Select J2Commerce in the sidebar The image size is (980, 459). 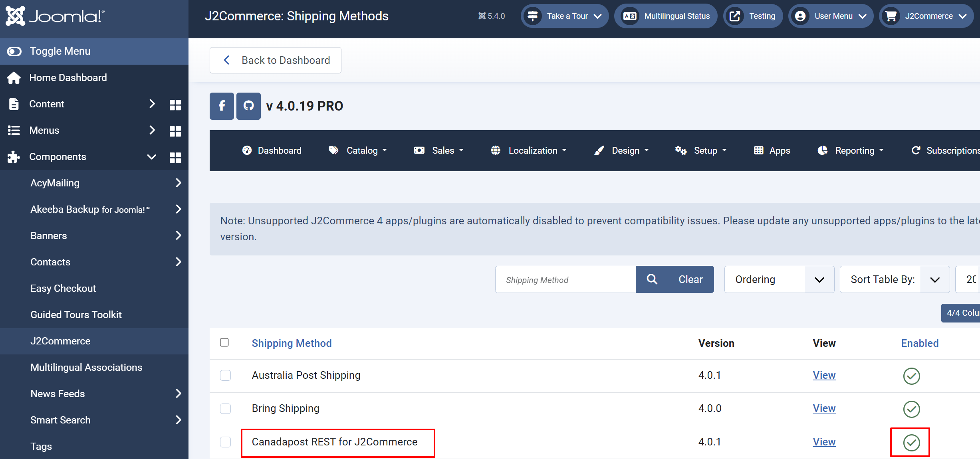pyautogui.click(x=94, y=341)
